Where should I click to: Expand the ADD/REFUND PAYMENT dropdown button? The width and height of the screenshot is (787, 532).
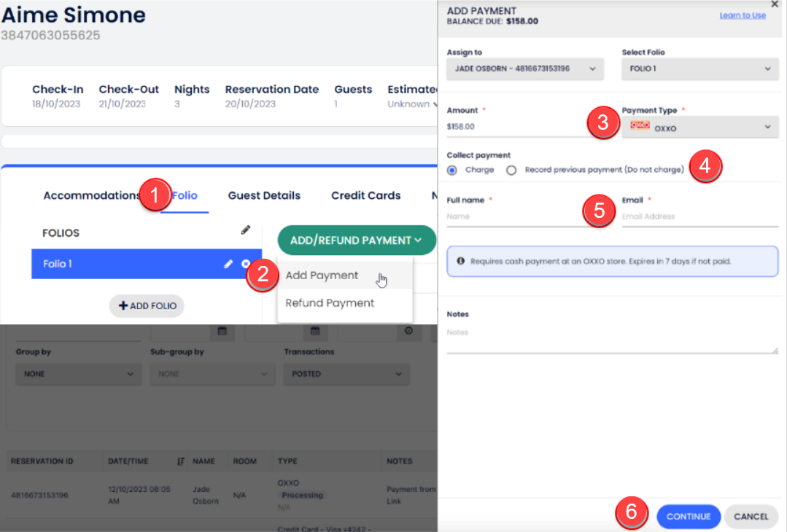357,240
